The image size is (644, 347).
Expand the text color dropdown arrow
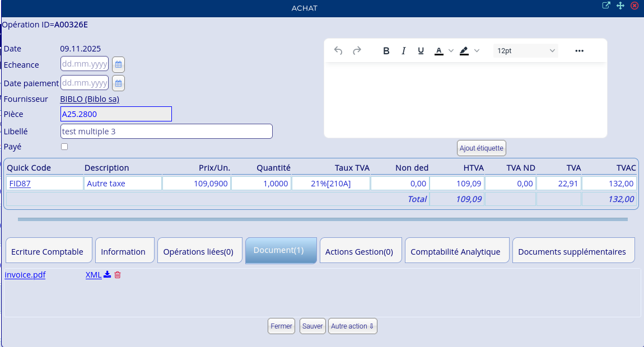(x=451, y=51)
